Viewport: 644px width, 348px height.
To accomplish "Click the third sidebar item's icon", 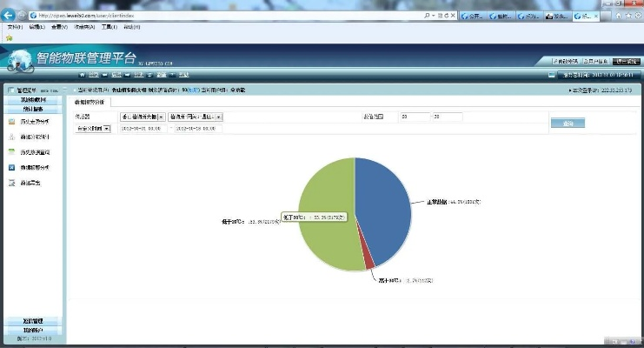I will tap(11, 152).
